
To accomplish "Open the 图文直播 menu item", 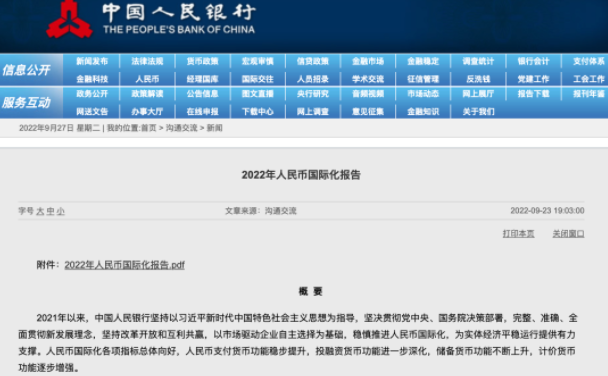I will click(x=258, y=94).
